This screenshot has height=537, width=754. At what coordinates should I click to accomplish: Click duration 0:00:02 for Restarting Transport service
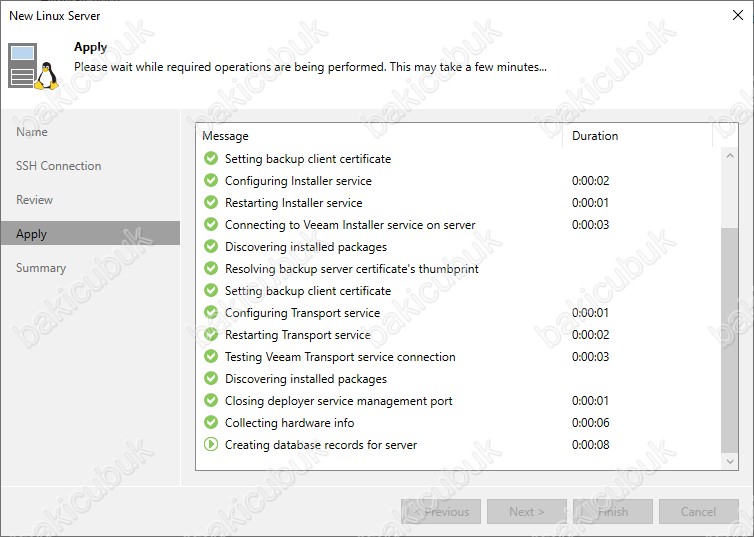(591, 335)
